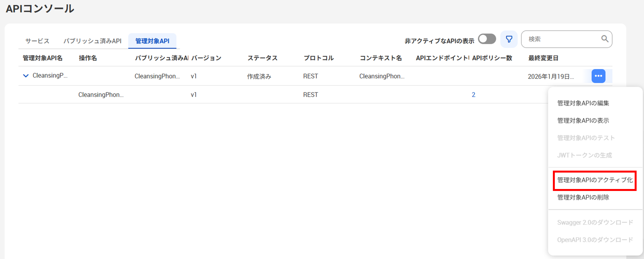644x259 pixels.
Task: Open the パブリッシュ済みAPI tab
Action: [92, 41]
